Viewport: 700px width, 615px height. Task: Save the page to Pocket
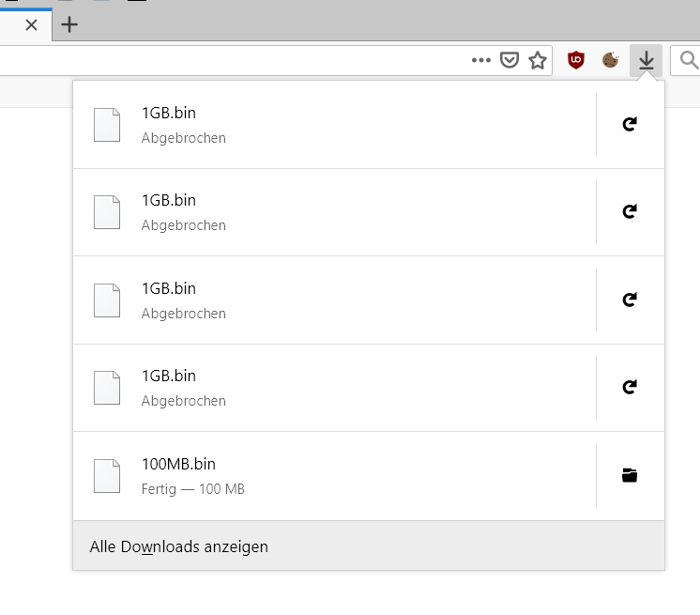(x=509, y=61)
